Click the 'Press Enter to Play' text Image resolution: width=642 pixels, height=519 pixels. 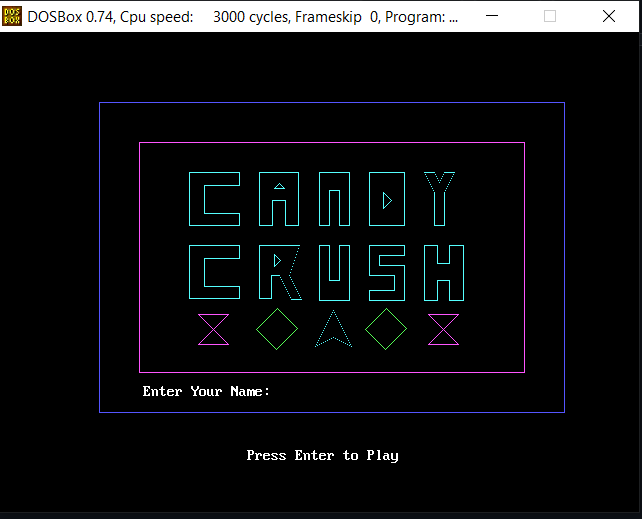click(322, 456)
